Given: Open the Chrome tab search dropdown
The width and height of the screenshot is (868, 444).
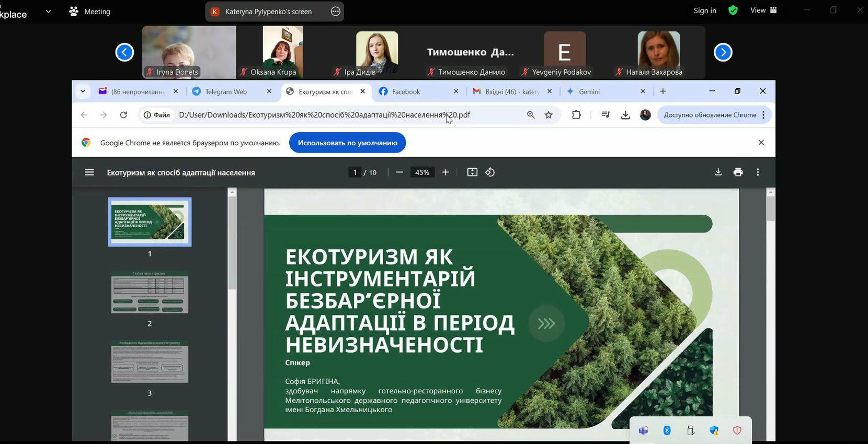Looking at the screenshot, I should coord(83,91).
